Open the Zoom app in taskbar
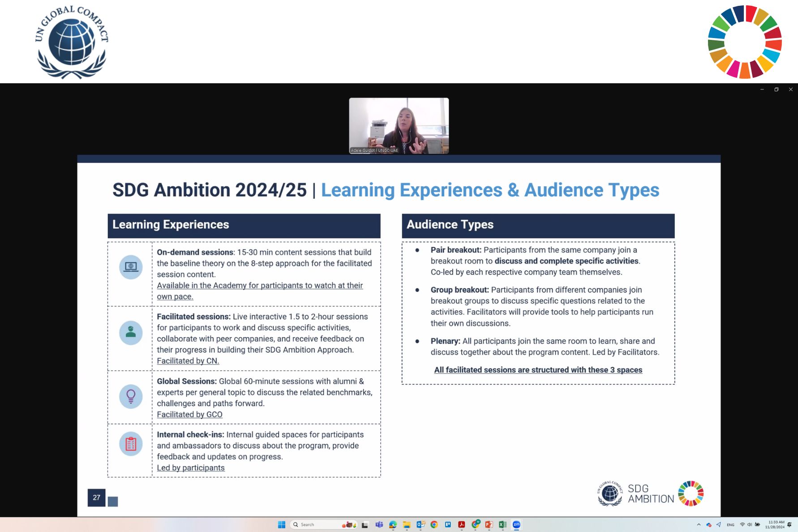798x532 pixels. pyautogui.click(x=516, y=524)
